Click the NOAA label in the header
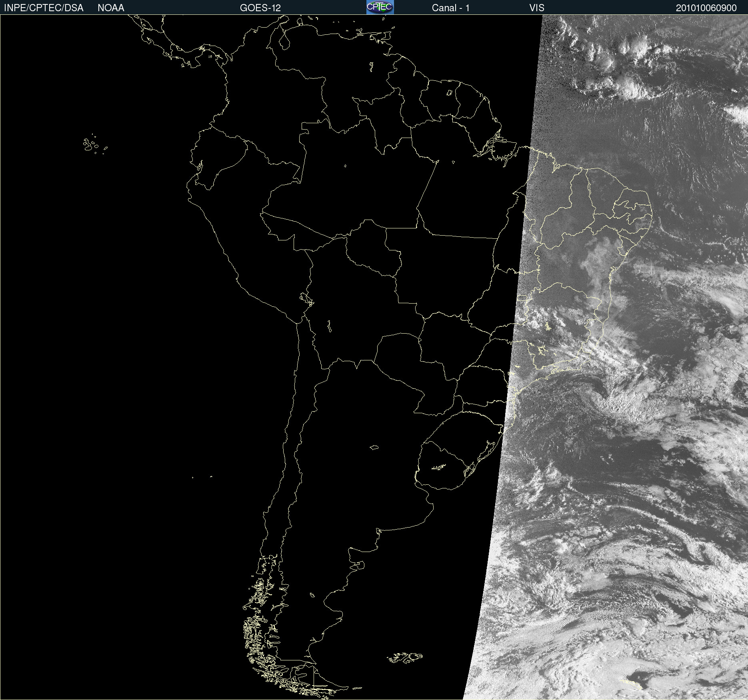The width and height of the screenshot is (748, 700). 111,8
